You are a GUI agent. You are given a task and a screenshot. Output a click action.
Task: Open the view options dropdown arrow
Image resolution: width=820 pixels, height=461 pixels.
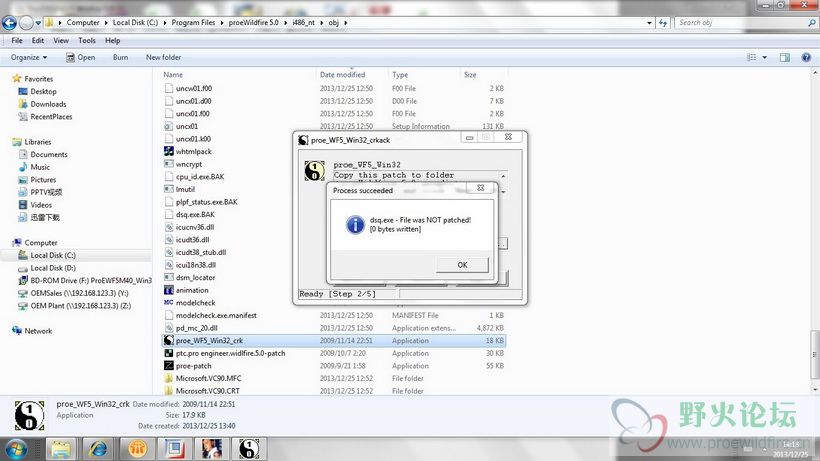pos(765,57)
